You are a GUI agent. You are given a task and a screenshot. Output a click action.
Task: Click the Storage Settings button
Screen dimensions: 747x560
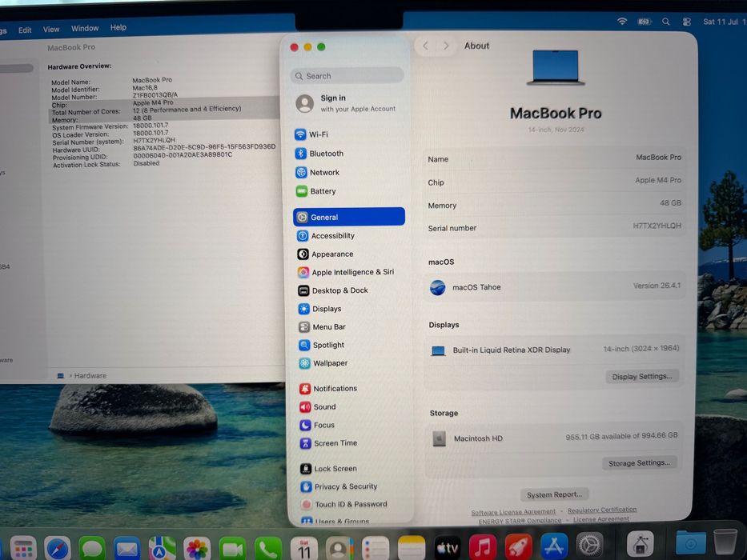tap(639, 463)
